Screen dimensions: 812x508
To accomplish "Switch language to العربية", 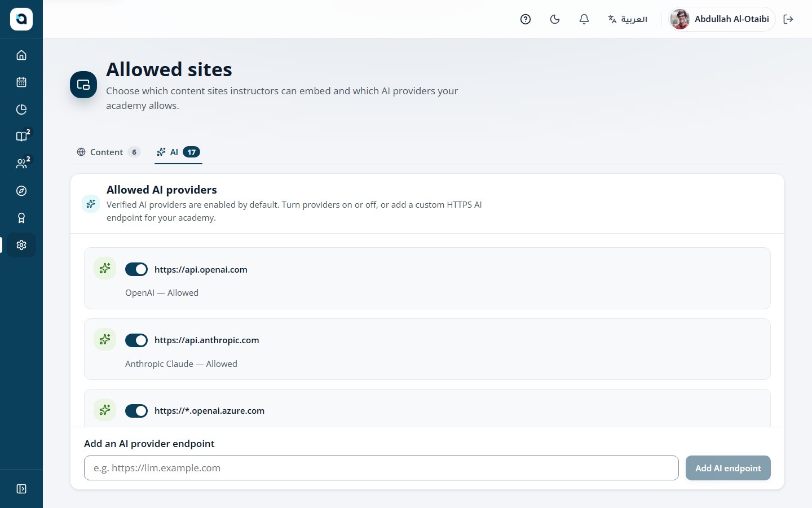I will [628, 19].
